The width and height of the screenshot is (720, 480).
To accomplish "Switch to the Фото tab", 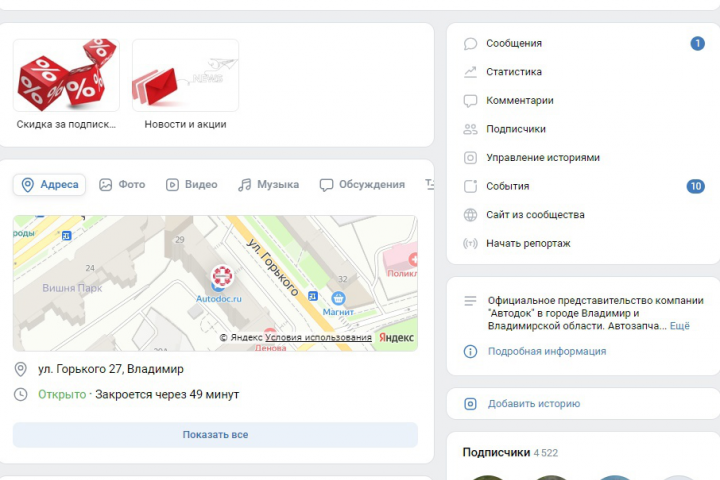I will pyautogui.click(x=122, y=185).
